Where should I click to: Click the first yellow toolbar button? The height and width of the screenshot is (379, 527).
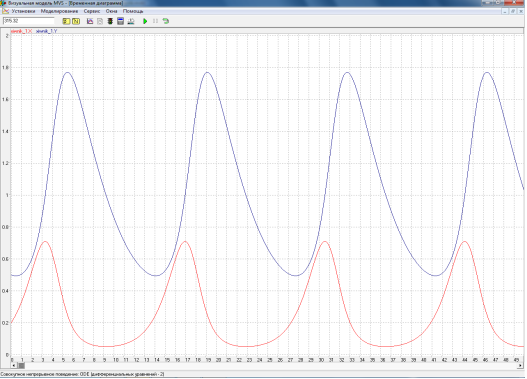[66, 21]
